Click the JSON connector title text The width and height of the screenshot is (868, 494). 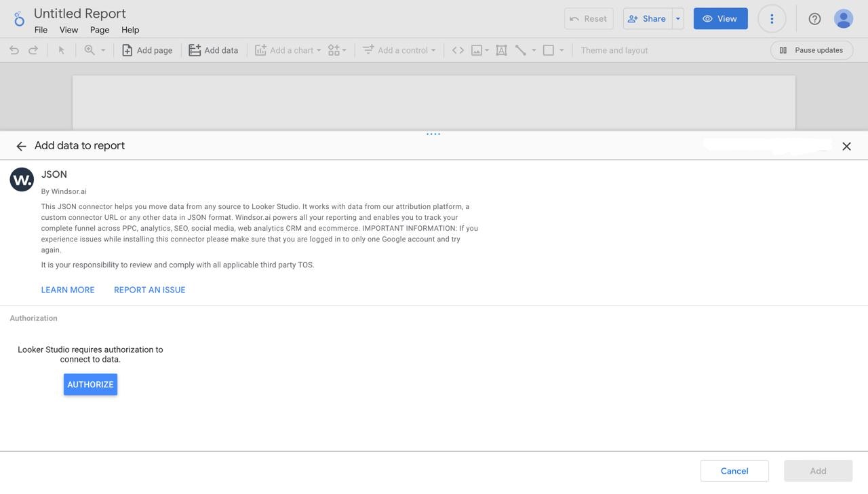[54, 174]
